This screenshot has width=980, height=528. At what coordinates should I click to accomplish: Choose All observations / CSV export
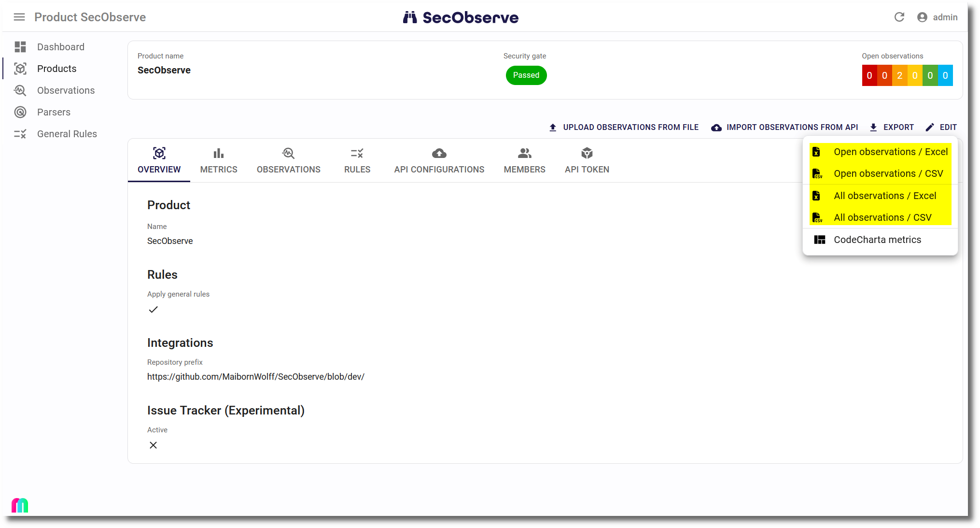click(882, 217)
